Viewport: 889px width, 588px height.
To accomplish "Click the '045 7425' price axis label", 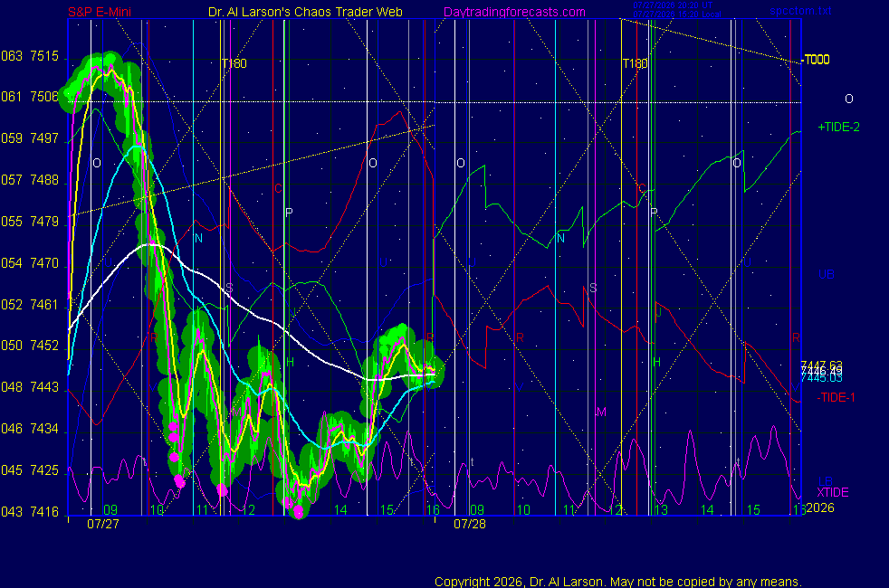I will (x=30, y=470).
